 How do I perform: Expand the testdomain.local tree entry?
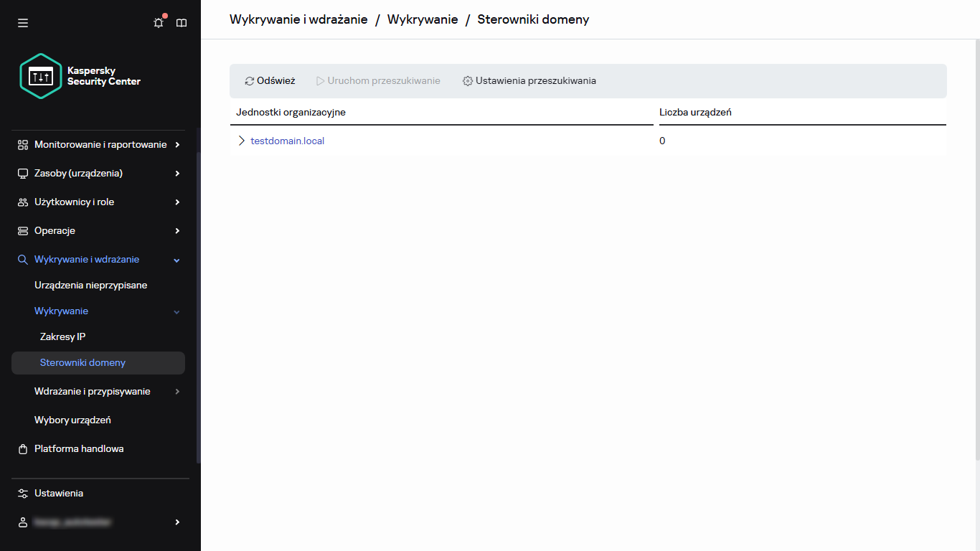(x=241, y=140)
